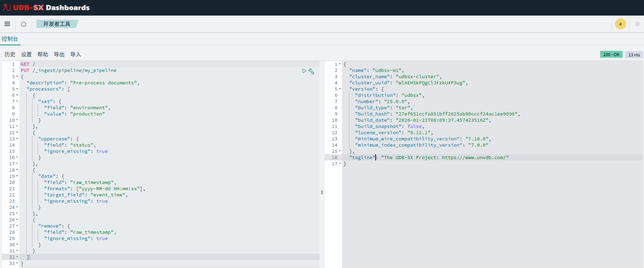The height and width of the screenshot is (268, 644).
Task: Click line number 33 in request editor
Action: pos(12,264)
